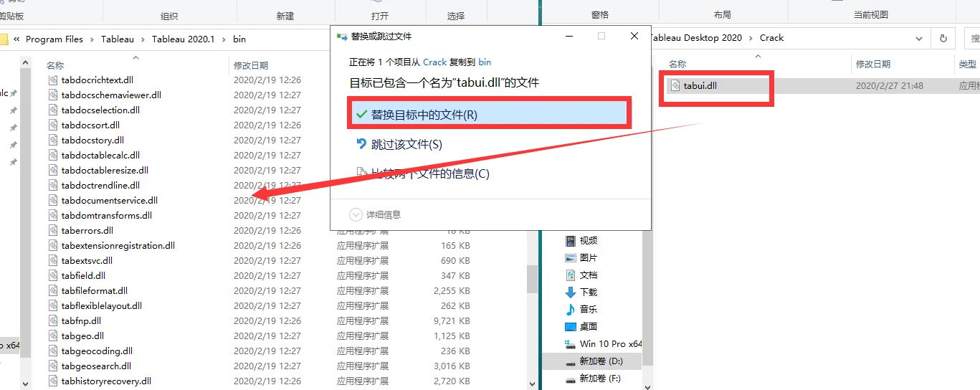980x390 pixels.
Task: Click the Tableau 2020.1 breadcrumb segment
Action: (183, 39)
